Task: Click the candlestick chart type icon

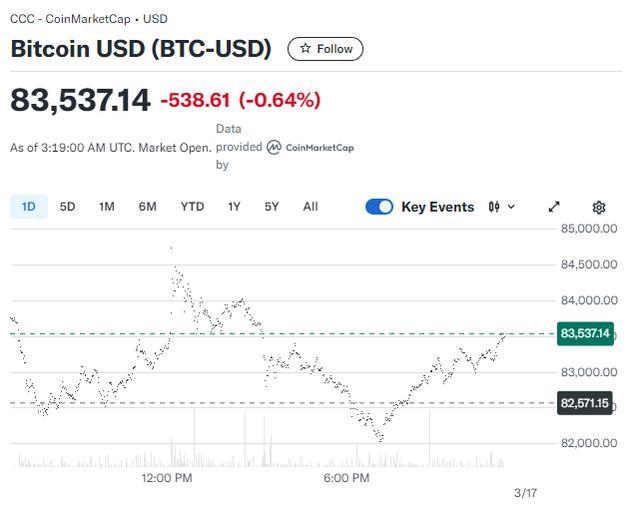Action: pyautogui.click(x=494, y=207)
